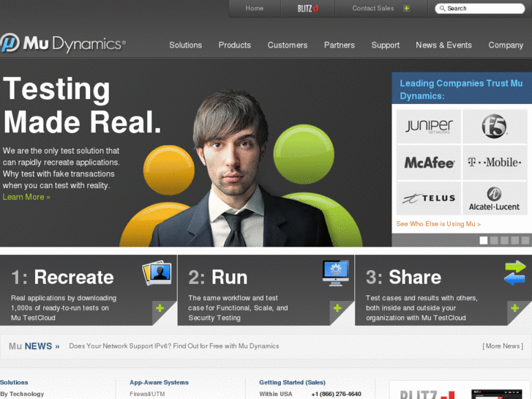Click the McAfee logo
The width and height of the screenshot is (532, 399).
pos(429,163)
